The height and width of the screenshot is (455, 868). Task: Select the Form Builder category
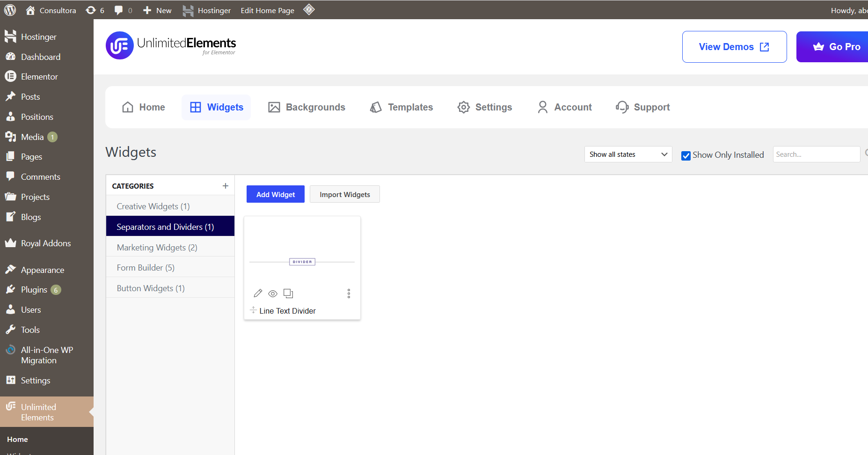146,267
